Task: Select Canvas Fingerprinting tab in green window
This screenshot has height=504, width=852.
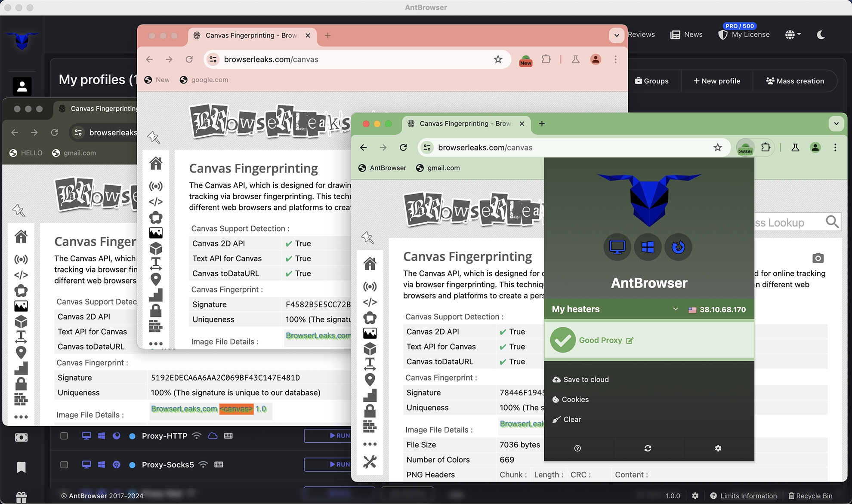Action: (466, 124)
